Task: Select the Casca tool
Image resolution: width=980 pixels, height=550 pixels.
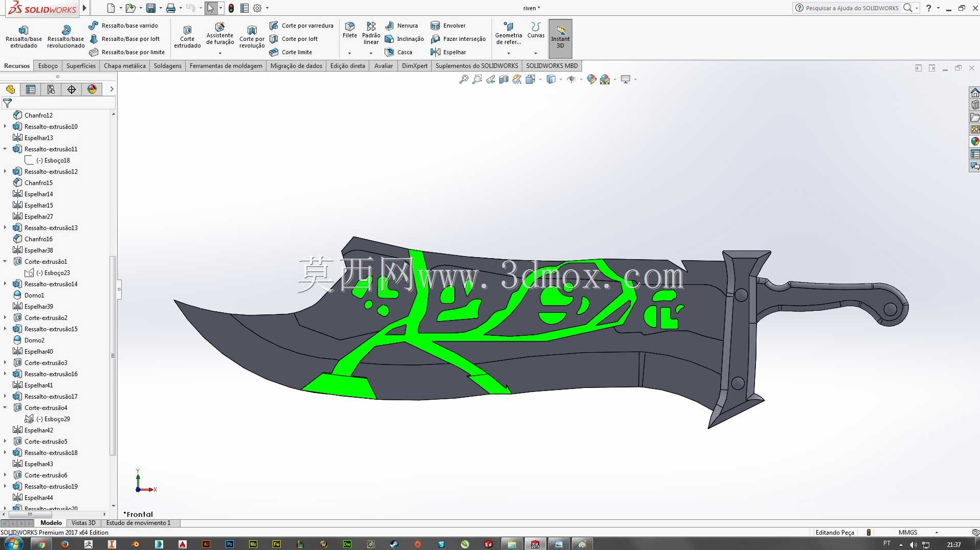Action: [x=398, y=52]
